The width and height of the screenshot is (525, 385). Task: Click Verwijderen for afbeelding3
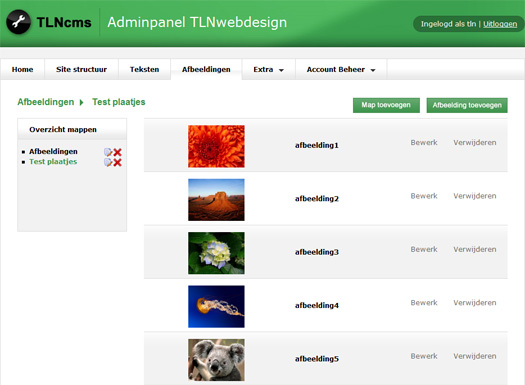(475, 249)
